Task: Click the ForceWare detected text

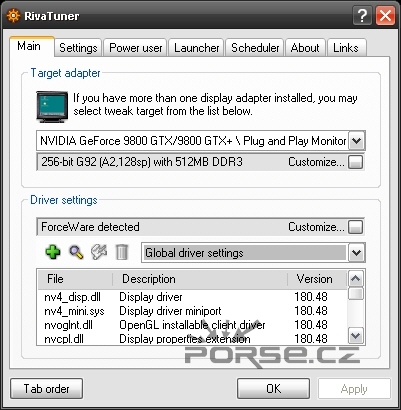Action: click(90, 227)
